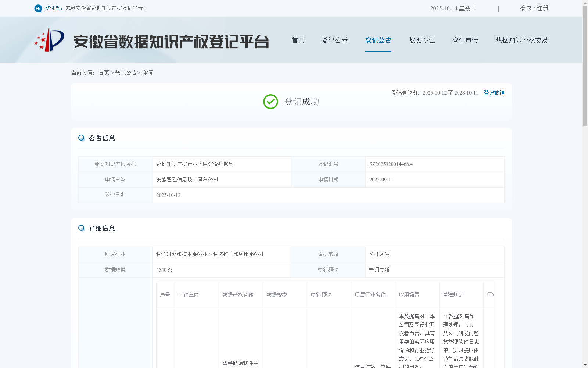Image resolution: width=588 pixels, height=368 pixels.
Task: Click the 登记编号 label cell
Action: (x=328, y=164)
